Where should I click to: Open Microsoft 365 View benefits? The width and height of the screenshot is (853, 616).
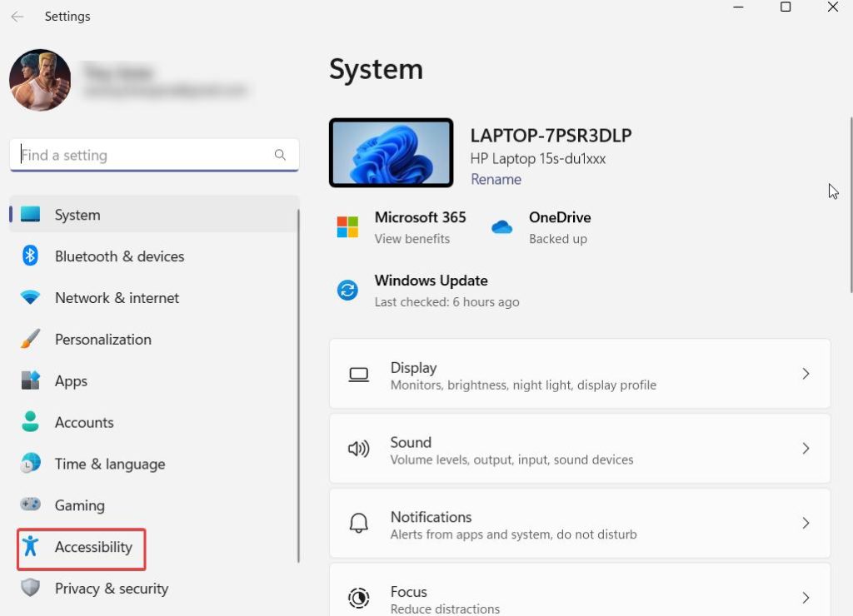(x=412, y=239)
